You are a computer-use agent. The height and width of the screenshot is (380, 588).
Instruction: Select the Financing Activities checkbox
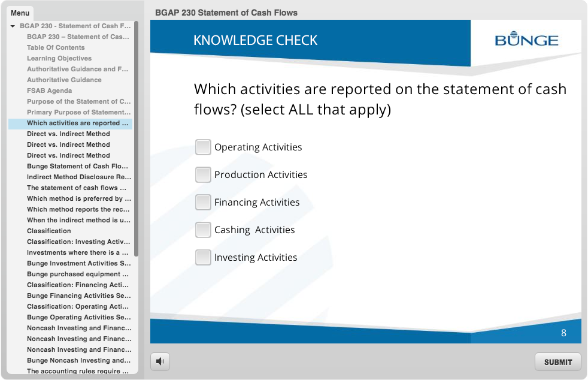pos(204,203)
